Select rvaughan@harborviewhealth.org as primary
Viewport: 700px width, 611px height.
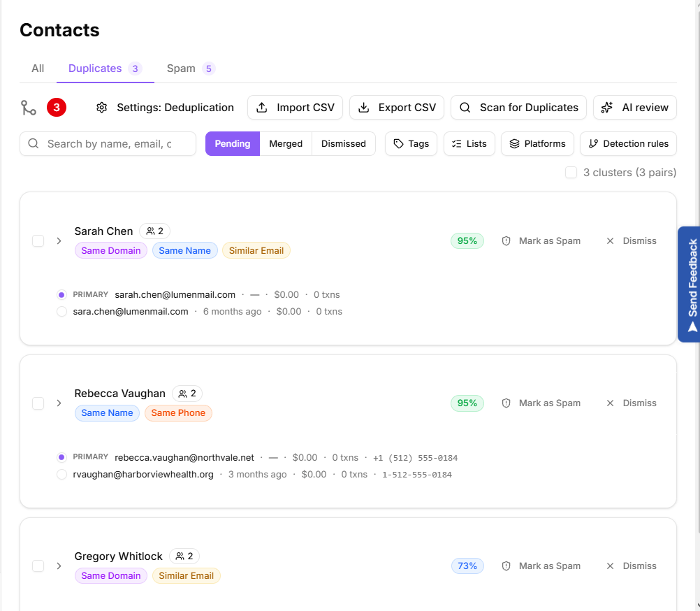(61, 474)
